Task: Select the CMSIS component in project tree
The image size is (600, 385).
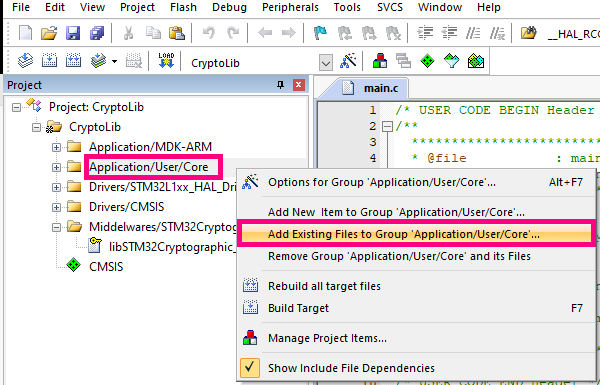Action: [106, 267]
